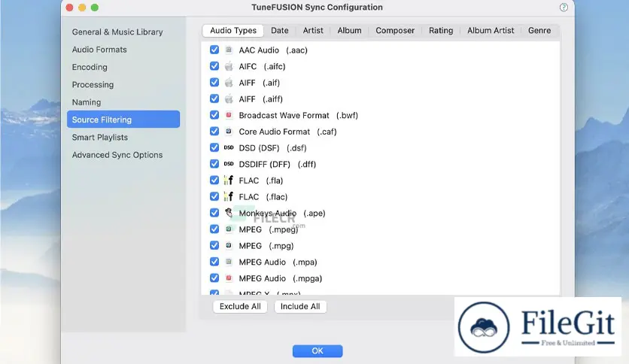Click the Broadcast Wave Format icon
Viewport: 629px width, 364px height.
[x=229, y=115]
